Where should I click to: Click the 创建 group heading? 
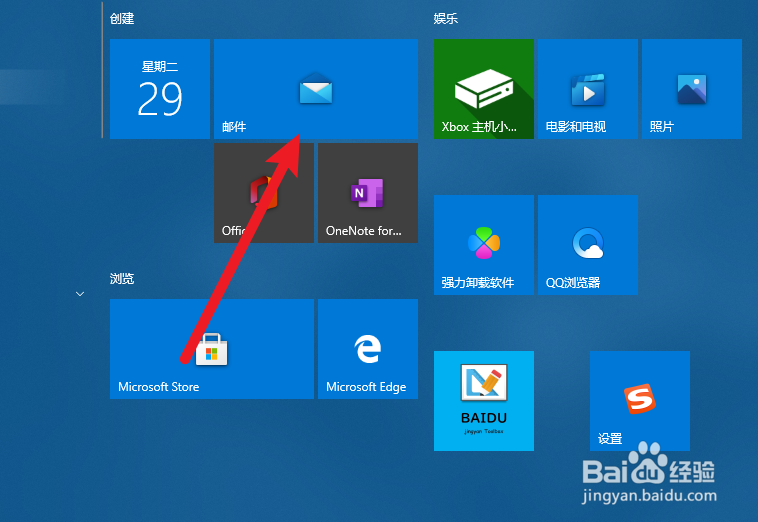pos(122,19)
